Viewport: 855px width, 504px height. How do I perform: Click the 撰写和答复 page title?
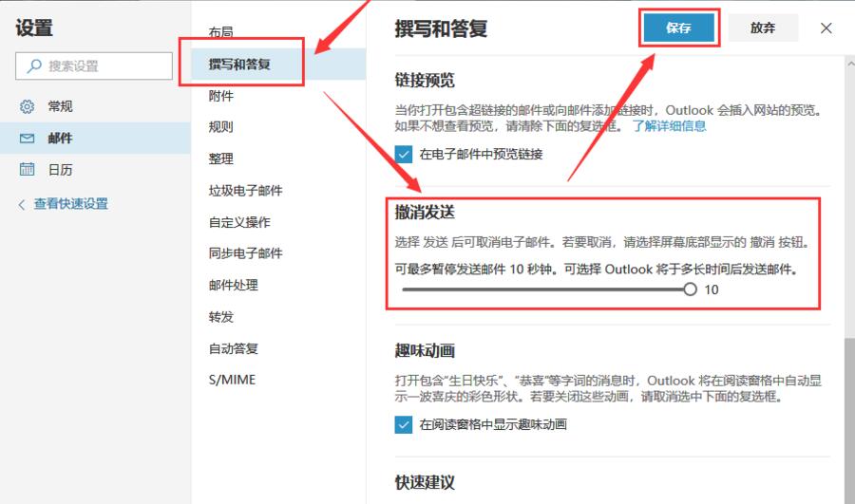tap(441, 28)
